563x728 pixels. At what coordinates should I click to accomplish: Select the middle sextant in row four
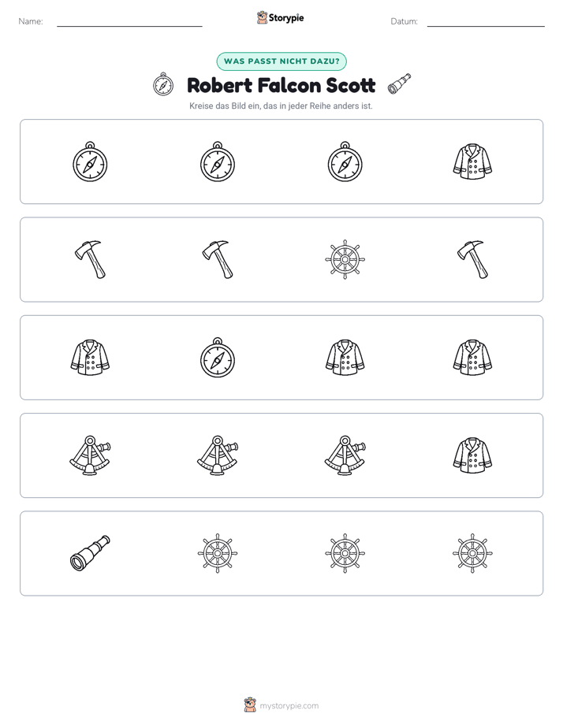[x=218, y=455]
